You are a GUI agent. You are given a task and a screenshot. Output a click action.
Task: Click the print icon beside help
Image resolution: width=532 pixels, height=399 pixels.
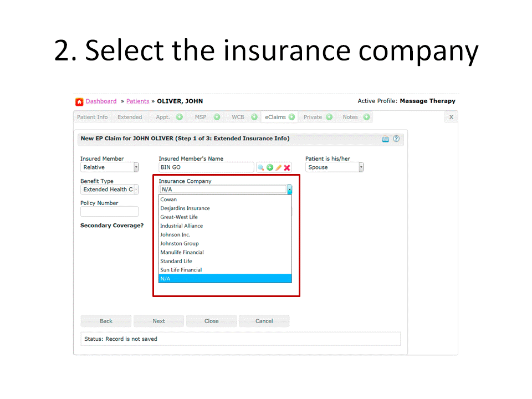pyautogui.click(x=386, y=139)
